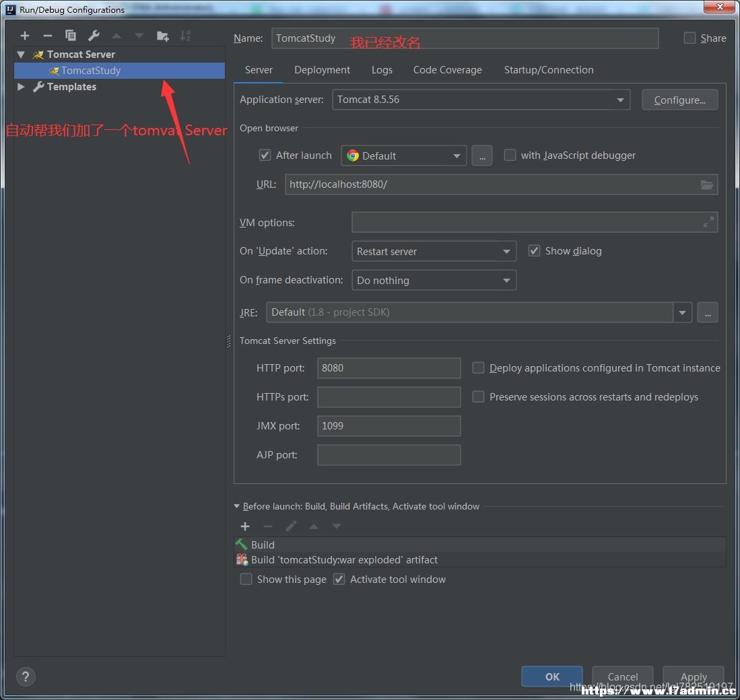Click the JMX port field
The image size is (740, 700).
[x=389, y=426]
